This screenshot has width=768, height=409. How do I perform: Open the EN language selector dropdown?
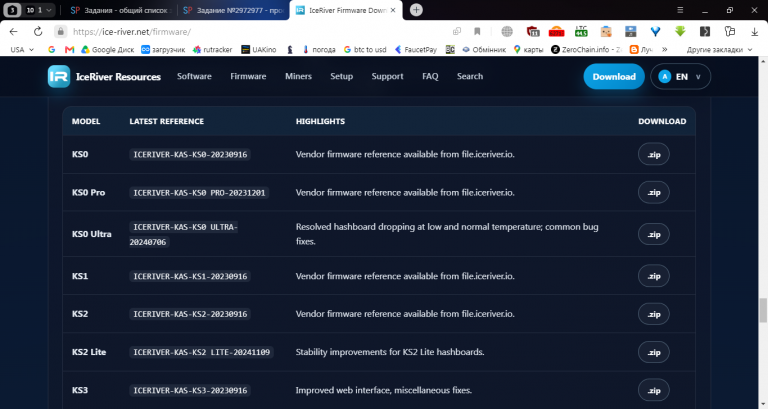(680, 76)
